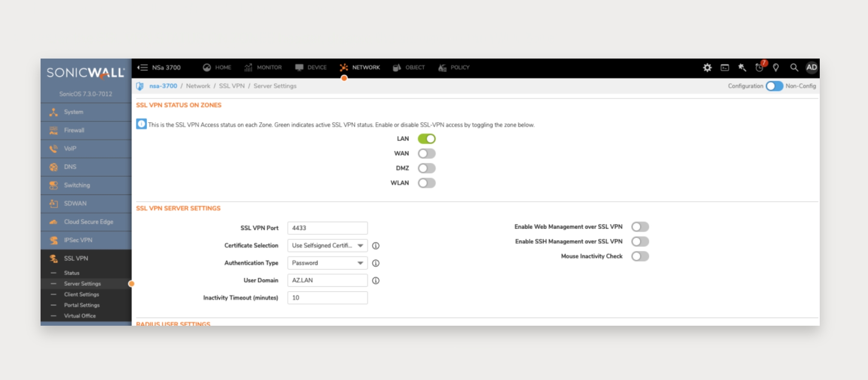Click the settings gear icon in top bar
The image size is (868, 380).
(x=707, y=68)
